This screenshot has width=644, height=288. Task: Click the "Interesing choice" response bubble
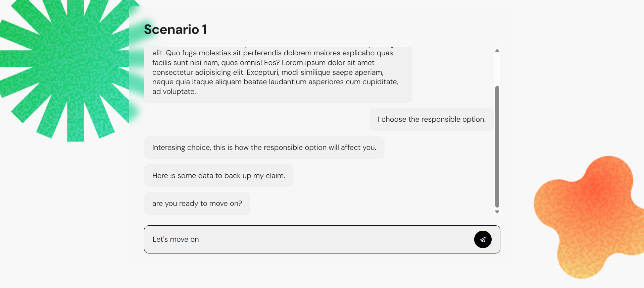(264, 148)
